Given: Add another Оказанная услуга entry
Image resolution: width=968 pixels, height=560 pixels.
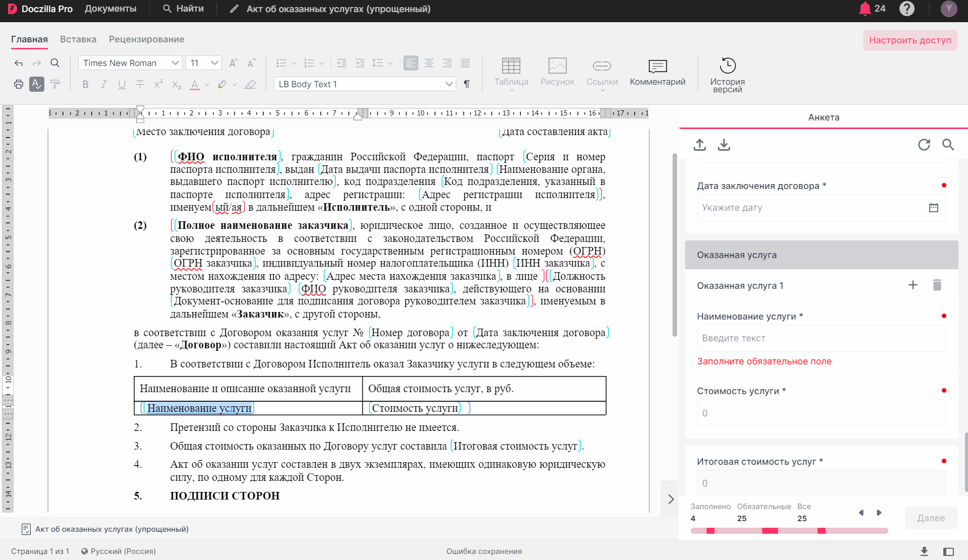Looking at the screenshot, I should tap(913, 285).
